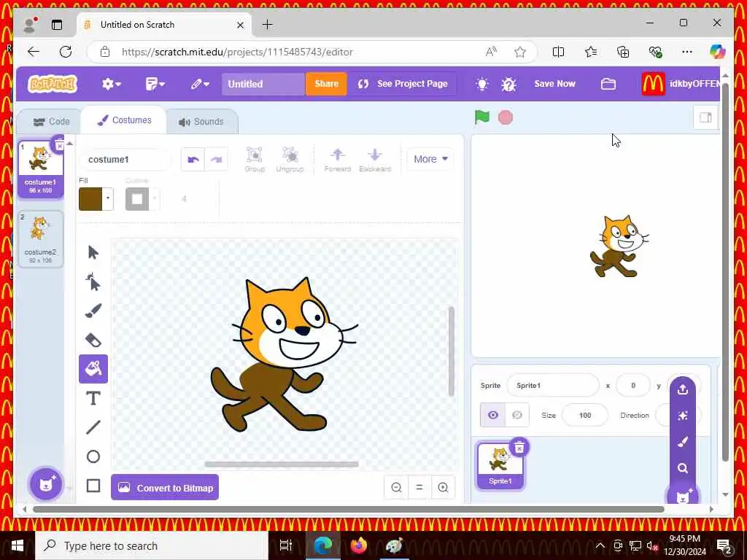Switch to the Code tab
The image size is (747, 560).
click(x=52, y=122)
